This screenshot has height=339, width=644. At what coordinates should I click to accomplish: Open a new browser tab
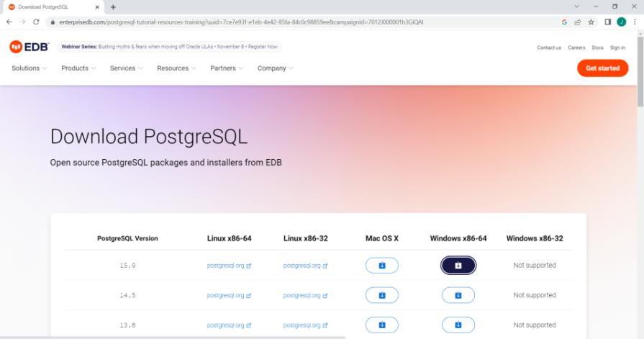pyautogui.click(x=113, y=7)
